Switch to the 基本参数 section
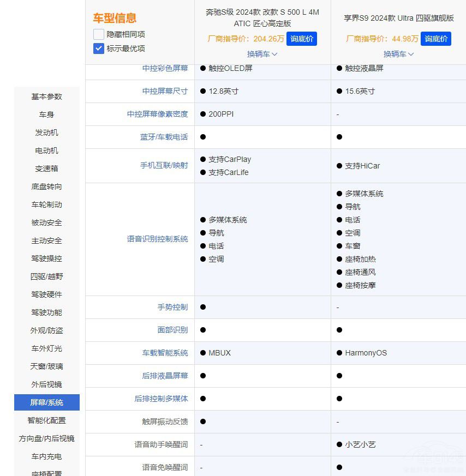 click(x=46, y=97)
